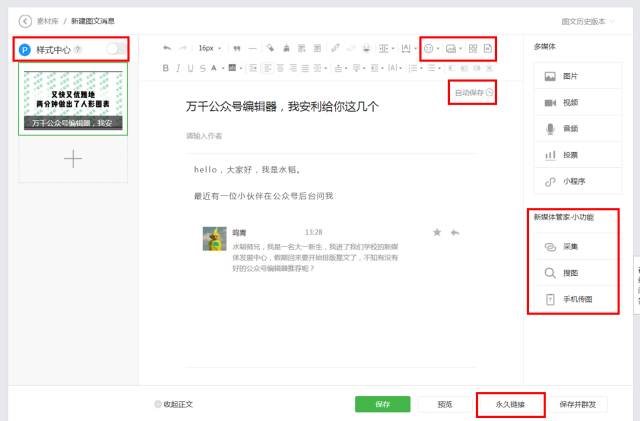Click the image insert icon in the toolbar
Viewport: 640px width, 421px height.
(x=451, y=49)
